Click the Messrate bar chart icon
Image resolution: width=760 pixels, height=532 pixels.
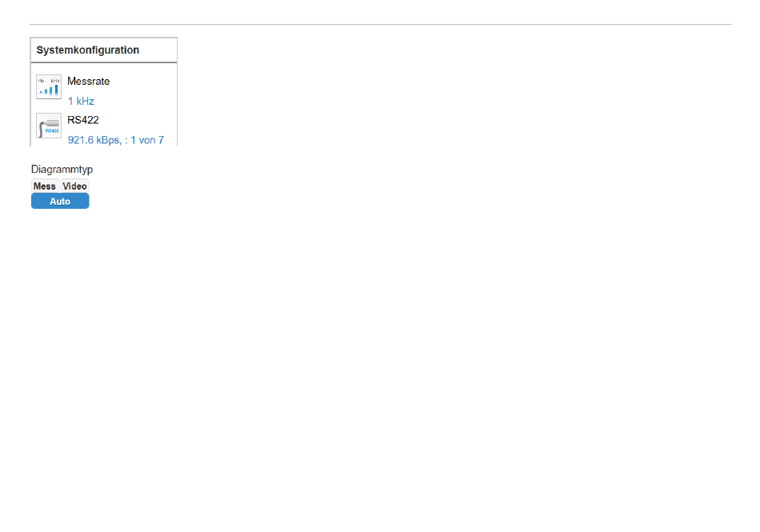point(49,87)
